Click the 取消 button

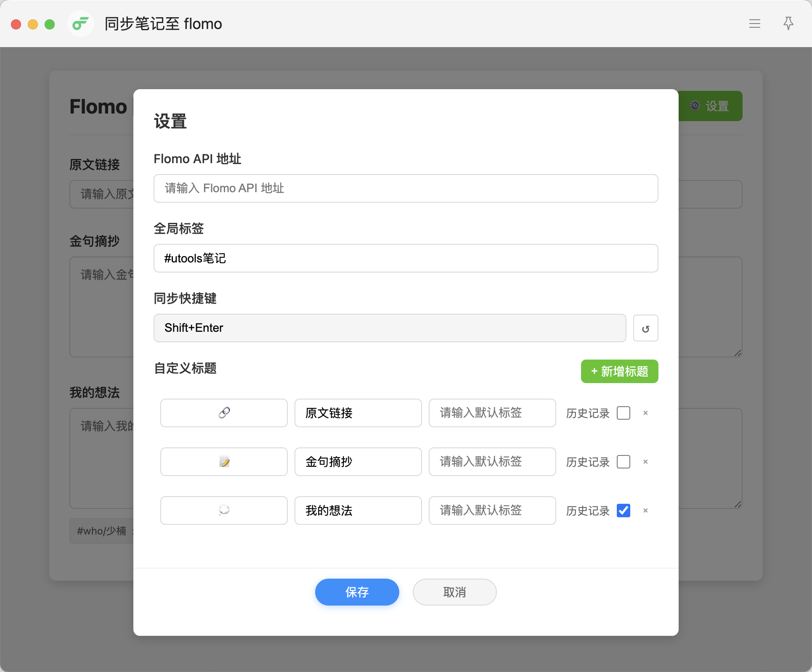click(x=455, y=592)
